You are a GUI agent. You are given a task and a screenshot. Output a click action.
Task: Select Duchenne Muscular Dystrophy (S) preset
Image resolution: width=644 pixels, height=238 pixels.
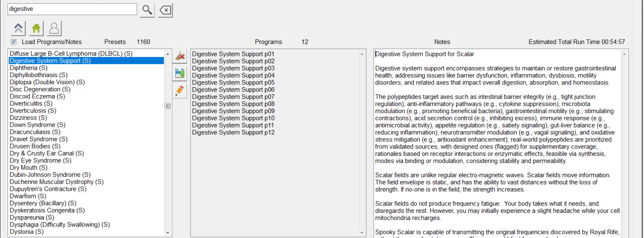[56, 182]
